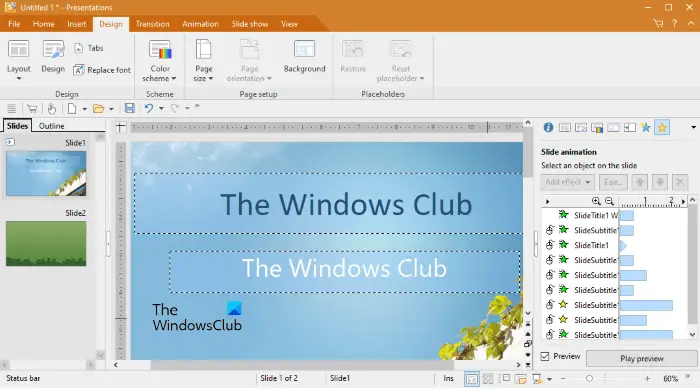This screenshot has width=700, height=390.
Task: Click the Background icon in Page setup
Action: pos(304,56)
